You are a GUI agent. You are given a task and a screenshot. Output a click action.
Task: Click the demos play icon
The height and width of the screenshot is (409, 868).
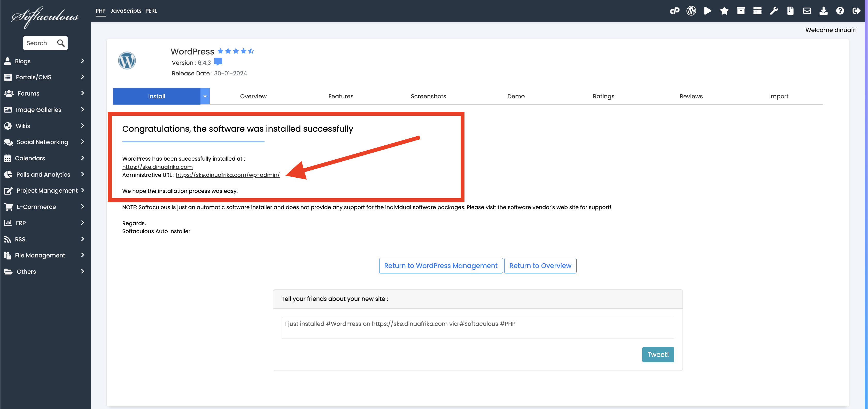click(708, 11)
